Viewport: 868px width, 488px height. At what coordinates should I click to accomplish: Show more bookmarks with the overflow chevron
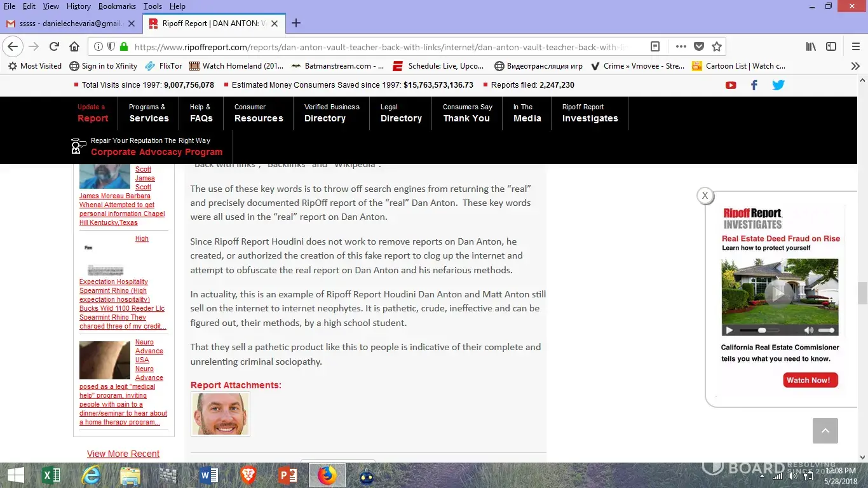[855, 65]
